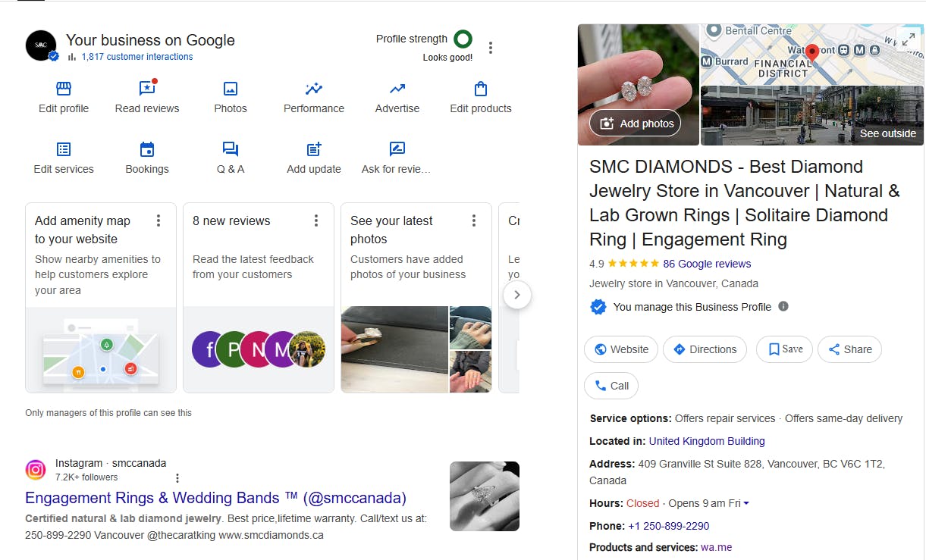Open the profile strength three-dot menu
926x560 pixels.
pos(491,48)
